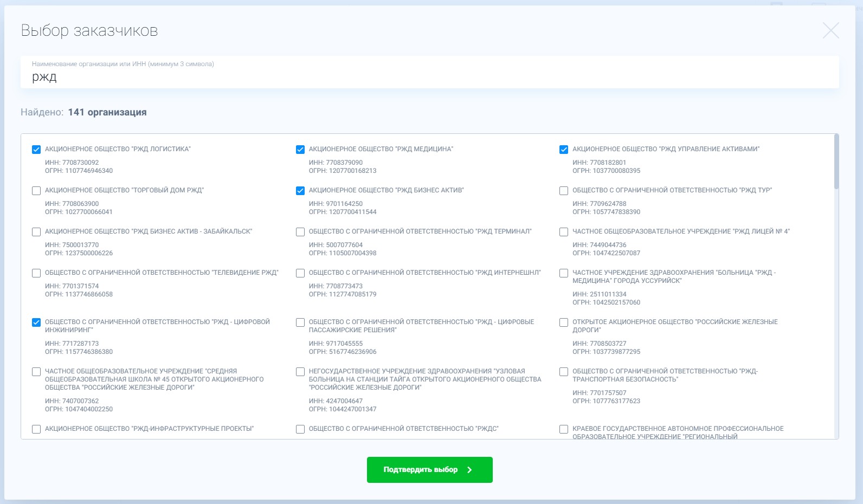Click the text "ОГРН: 1157746386380"

(x=79, y=352)
